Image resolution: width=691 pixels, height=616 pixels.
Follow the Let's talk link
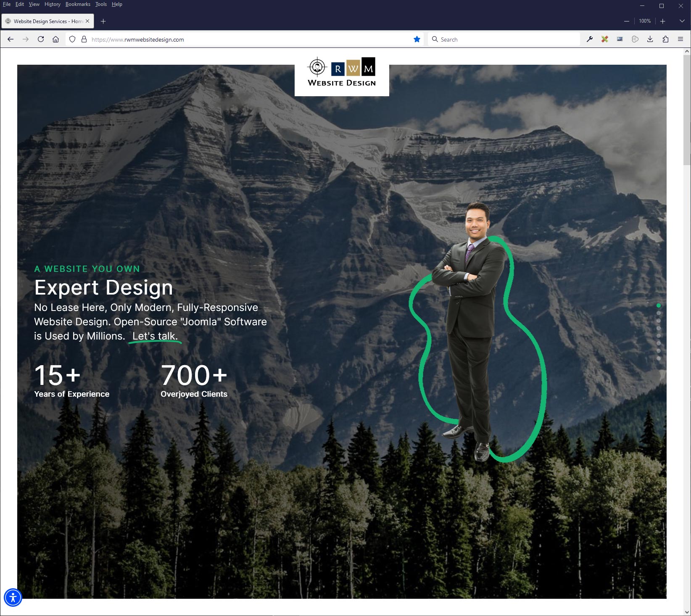click(x=155, y=336)
